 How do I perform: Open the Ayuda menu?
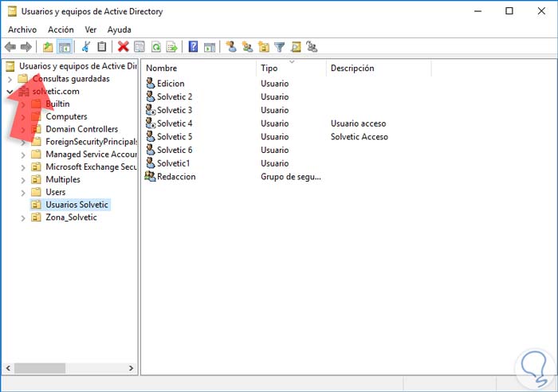[x=120, y=29]
